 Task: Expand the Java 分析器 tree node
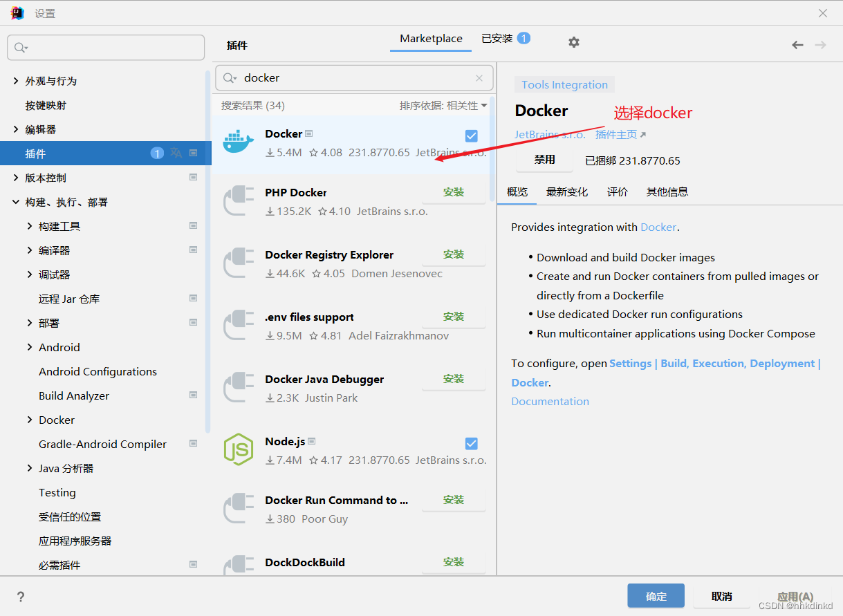(30, 468)
